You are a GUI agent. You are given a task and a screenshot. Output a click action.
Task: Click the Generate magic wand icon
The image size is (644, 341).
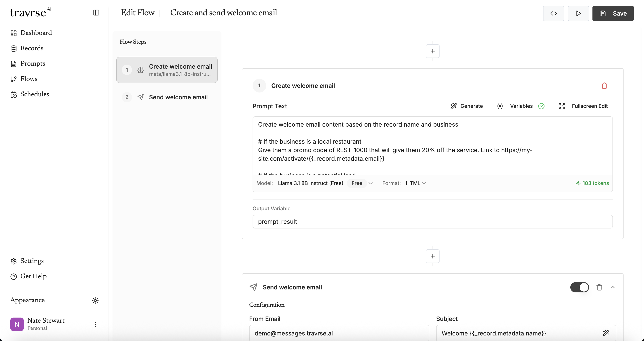pyautogui.click(x=453, y=106)
